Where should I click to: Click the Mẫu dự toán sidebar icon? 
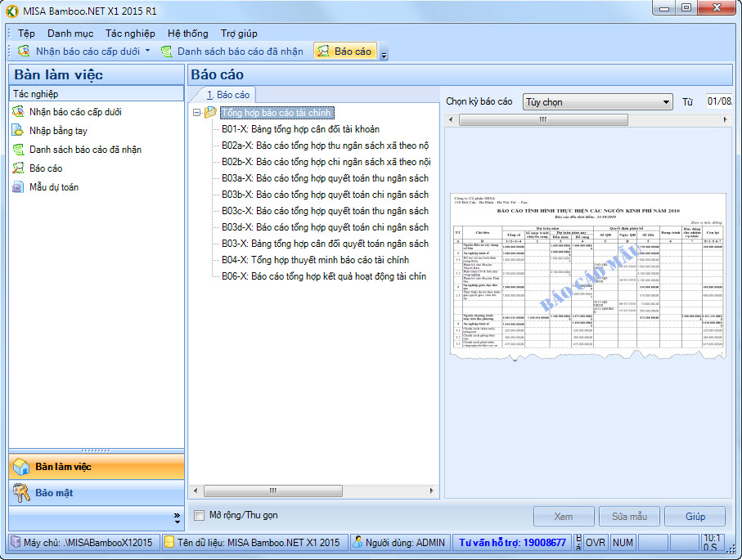pyautogui.click(x=18, y=187)
